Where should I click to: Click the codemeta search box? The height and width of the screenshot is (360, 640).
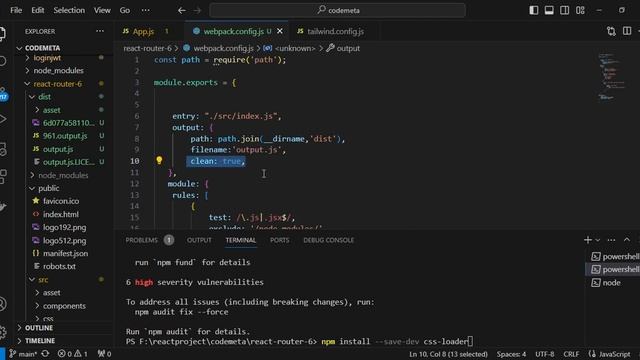coord(338,11)
